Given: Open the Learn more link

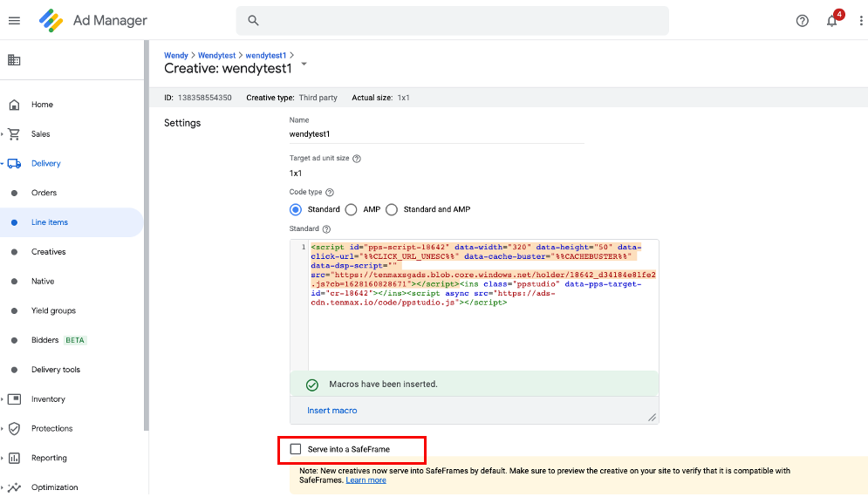Looking at the screenshot, I should pyautogui.click(x=366, y=480).
